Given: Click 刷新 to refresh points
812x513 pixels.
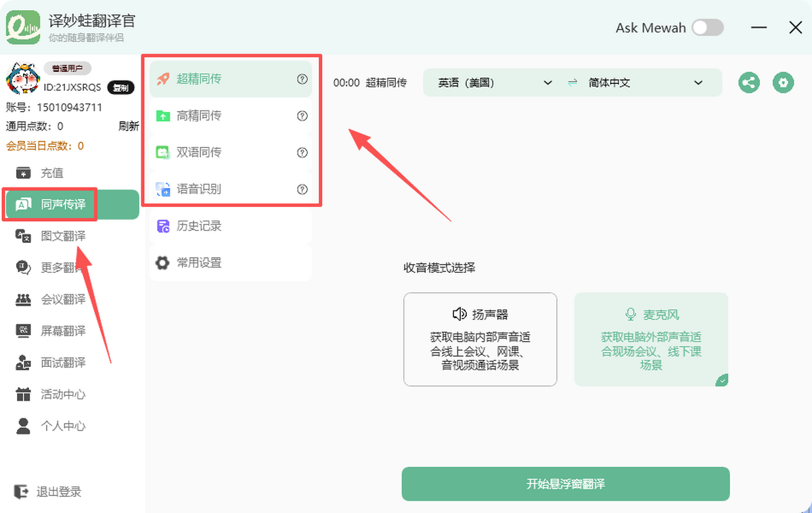Looking at the screenshot, I should pyautogui.click(x=129, y=126).
